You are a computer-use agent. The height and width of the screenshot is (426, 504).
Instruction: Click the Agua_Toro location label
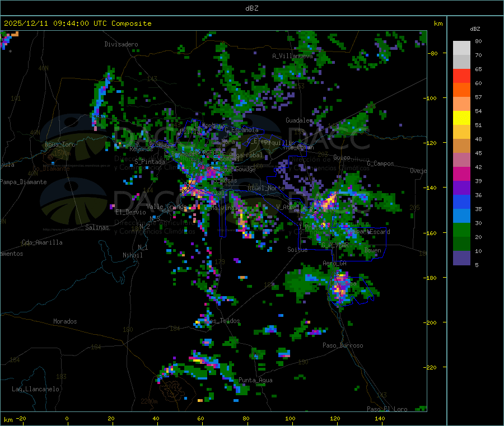tap(60, 144)
